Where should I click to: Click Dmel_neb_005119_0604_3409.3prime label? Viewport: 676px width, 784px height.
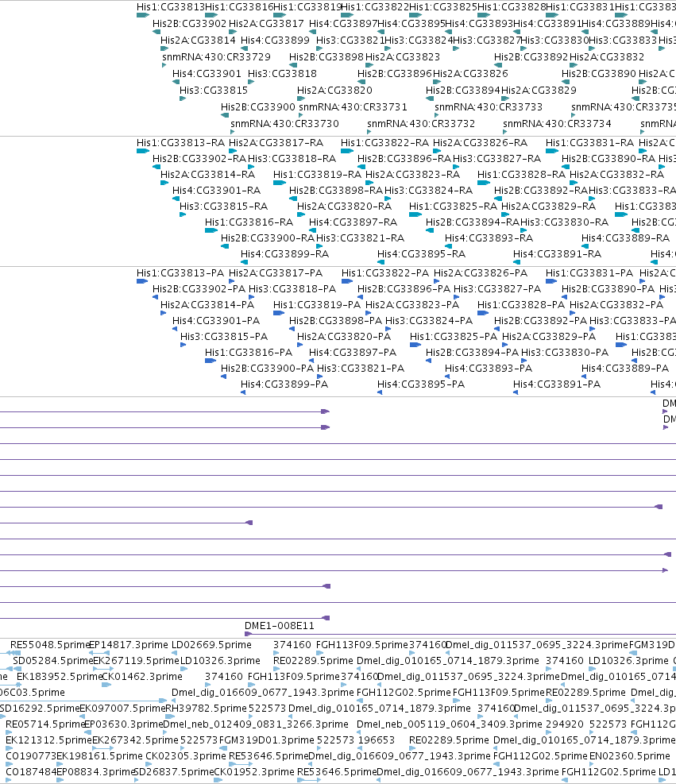click(450, 724)
